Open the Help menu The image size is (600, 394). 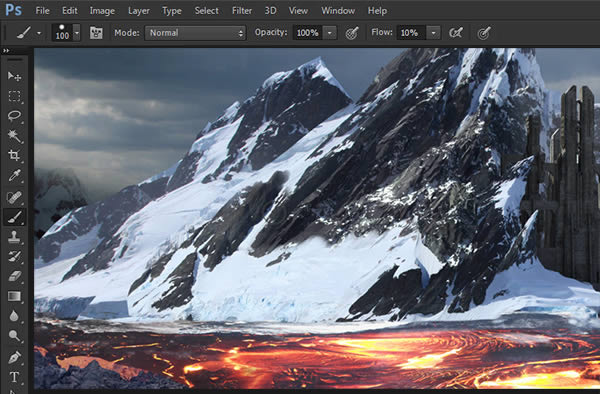[377, 11]
